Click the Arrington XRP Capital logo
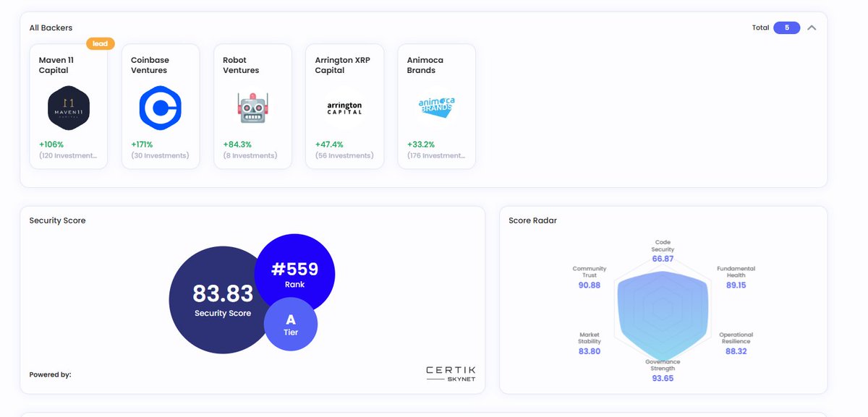 point(344,106)
